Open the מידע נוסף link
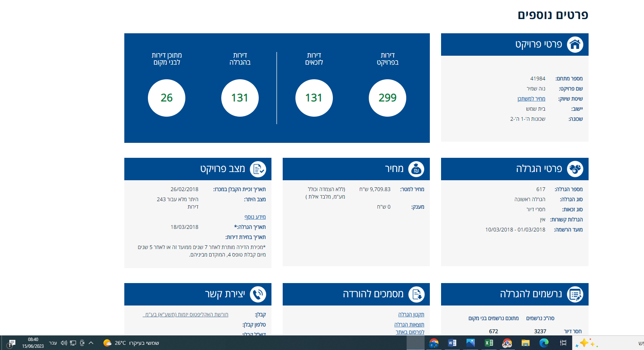This screenshot has height=350, width=644. click(255, 217)
